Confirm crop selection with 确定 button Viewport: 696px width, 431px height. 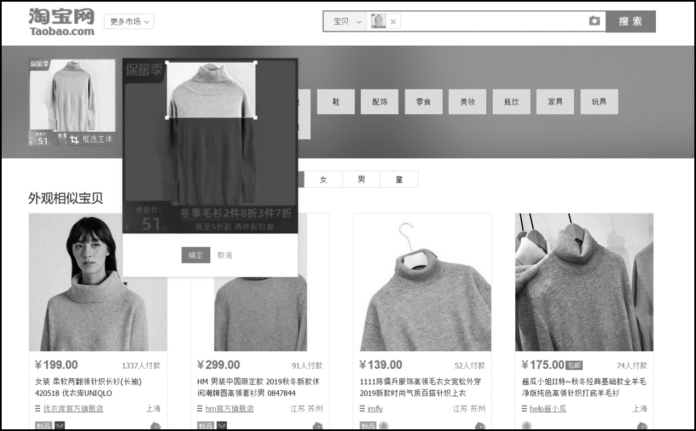[x=195, y=255]
